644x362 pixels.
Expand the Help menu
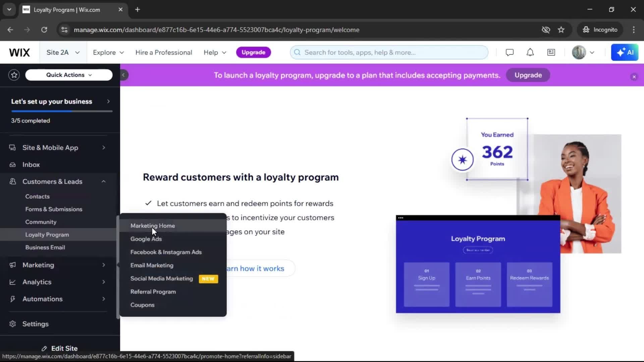(x=215, y=53)
